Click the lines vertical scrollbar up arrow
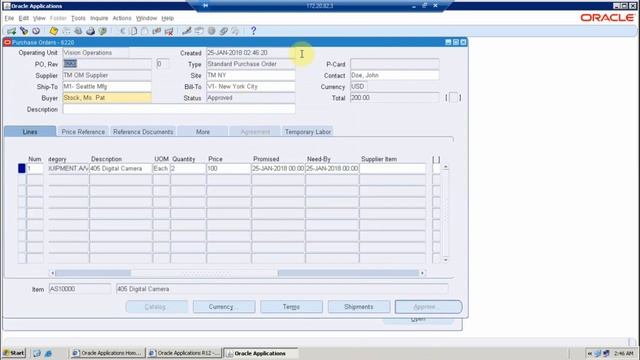 coord(445,167)
